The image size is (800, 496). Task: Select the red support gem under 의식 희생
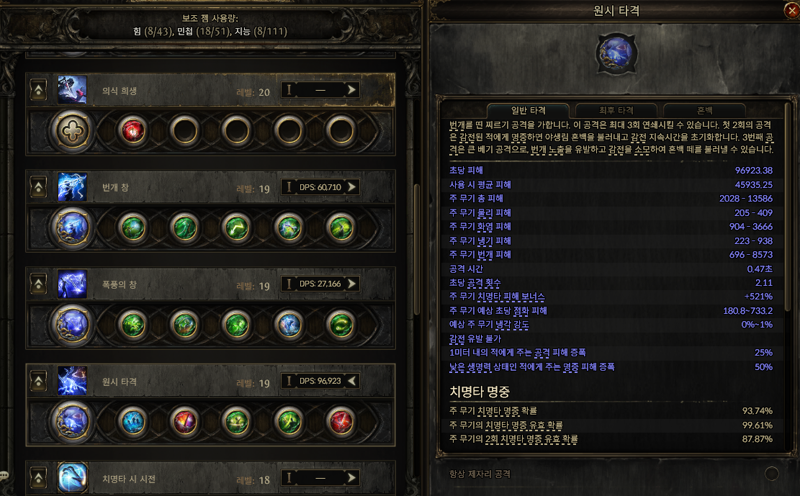pos(133,131)
